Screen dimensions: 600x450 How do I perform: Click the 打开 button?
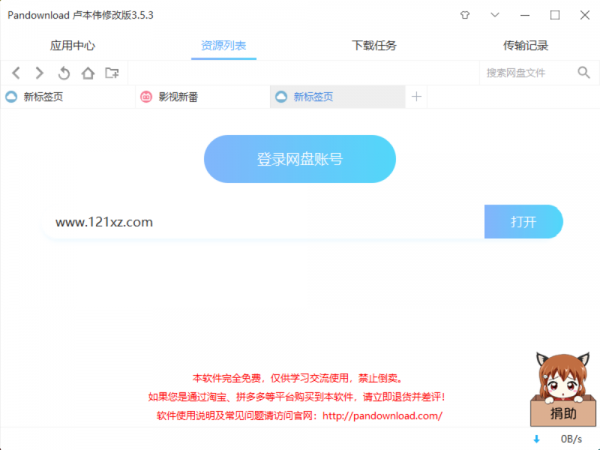tap(523, 222)
